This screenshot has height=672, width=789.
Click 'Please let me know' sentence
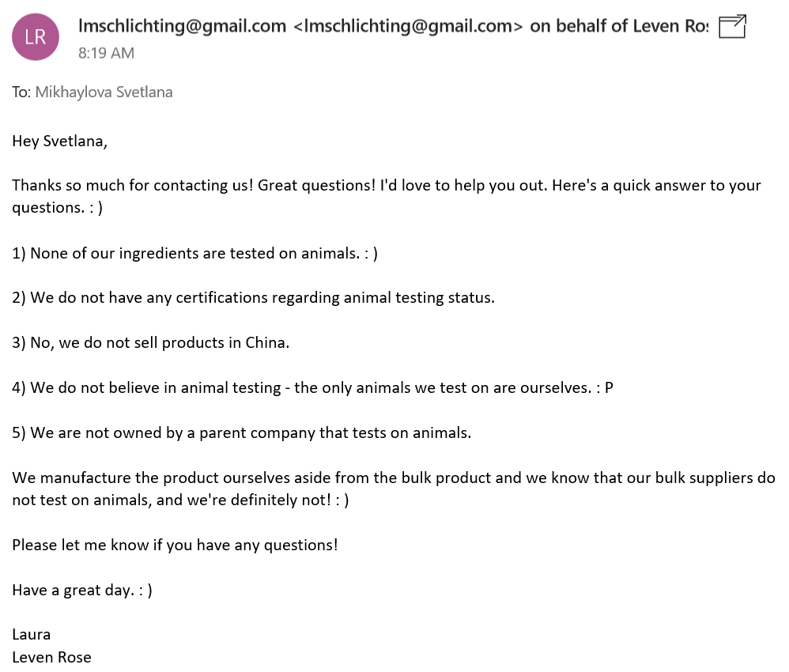click(x=175, y=546)
